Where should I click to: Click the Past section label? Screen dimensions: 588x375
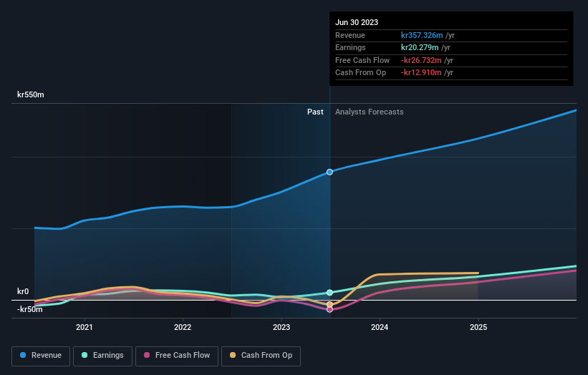click(x=315, y=112)
